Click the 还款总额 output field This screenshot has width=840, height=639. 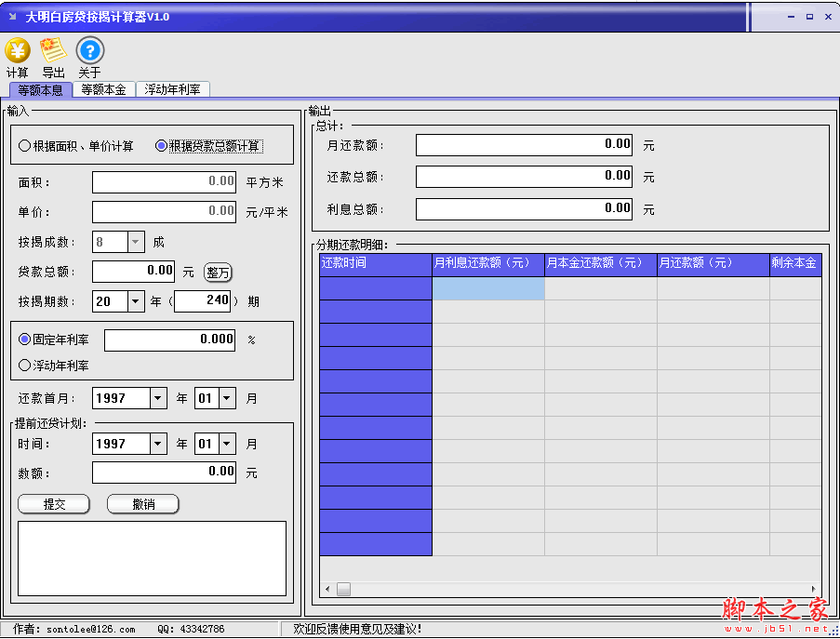pyautogui.click(x=524, y=177)
